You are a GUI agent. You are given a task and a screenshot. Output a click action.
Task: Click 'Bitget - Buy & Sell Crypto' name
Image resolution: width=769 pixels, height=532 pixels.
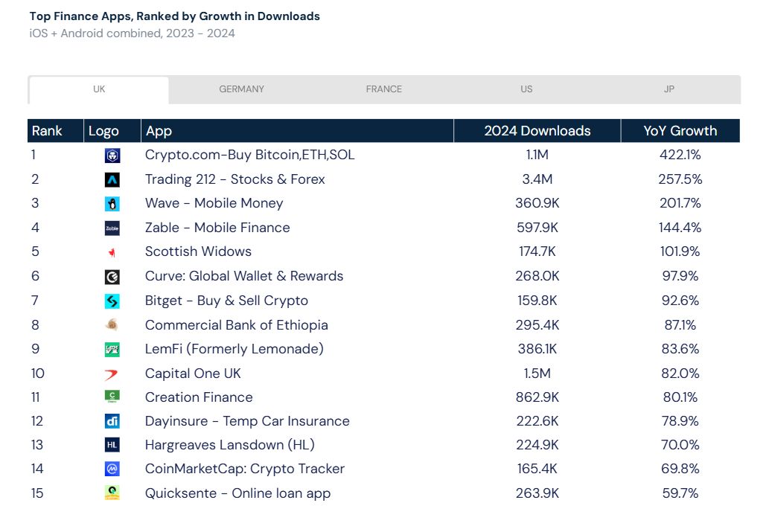pos(226,301)
